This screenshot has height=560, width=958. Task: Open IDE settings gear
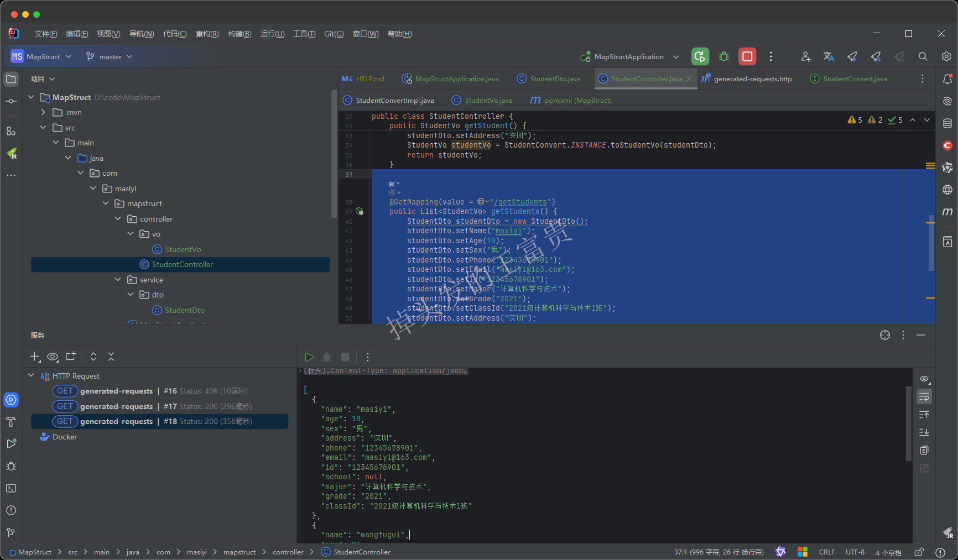[946, 56]
